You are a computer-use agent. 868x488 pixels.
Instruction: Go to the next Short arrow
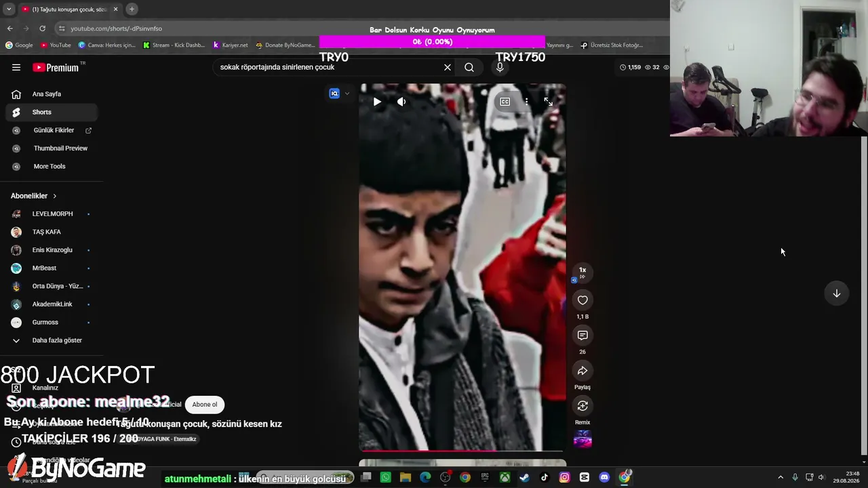tap(837, 293)
